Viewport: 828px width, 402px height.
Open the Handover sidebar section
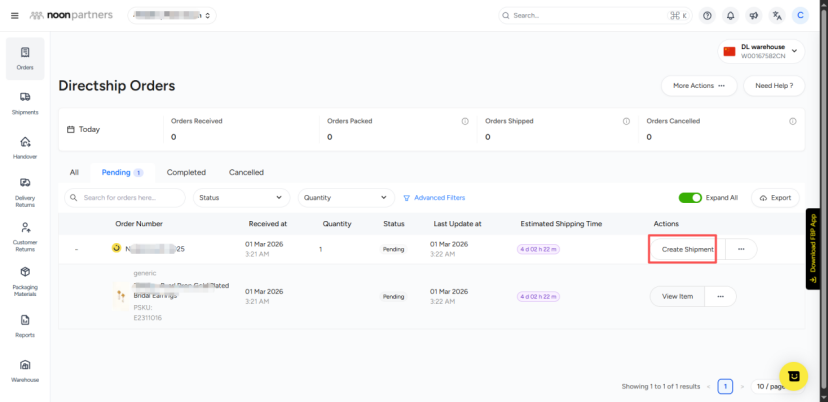click(25, 147)
